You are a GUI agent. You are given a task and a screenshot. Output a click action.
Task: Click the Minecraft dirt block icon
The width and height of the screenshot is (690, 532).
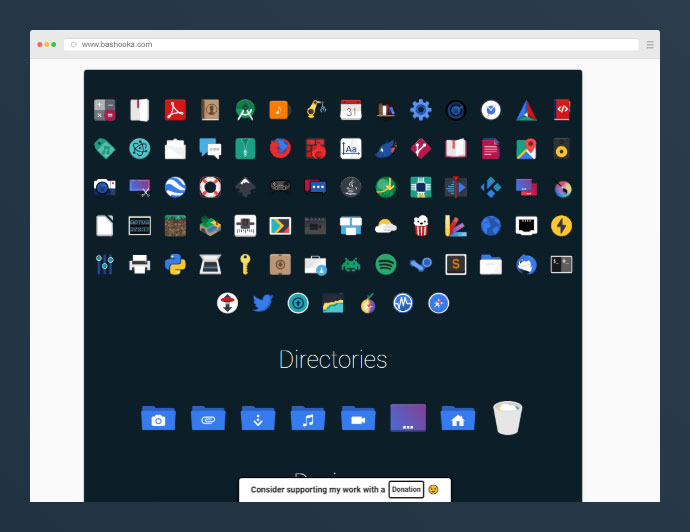pos(175,226)
